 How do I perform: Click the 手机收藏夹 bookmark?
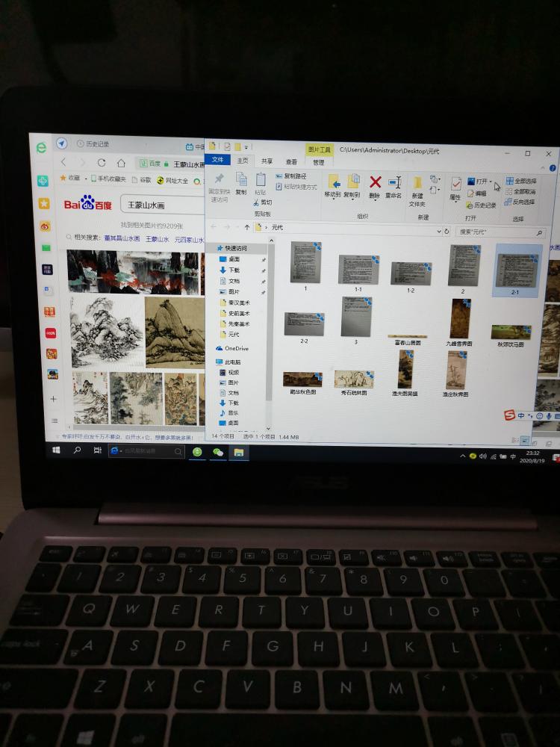pyautogui.click(x=108, y=179)
